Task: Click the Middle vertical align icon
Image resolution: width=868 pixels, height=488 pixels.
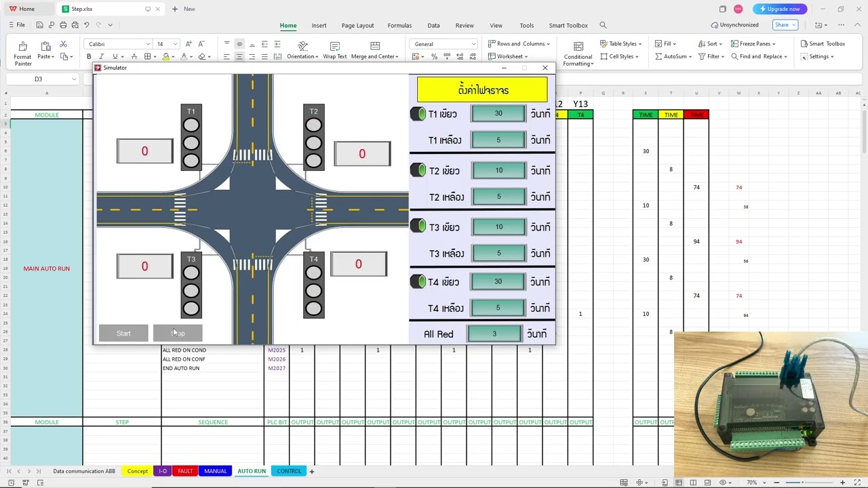Action: pyautogui.click(x=239, y=44)
